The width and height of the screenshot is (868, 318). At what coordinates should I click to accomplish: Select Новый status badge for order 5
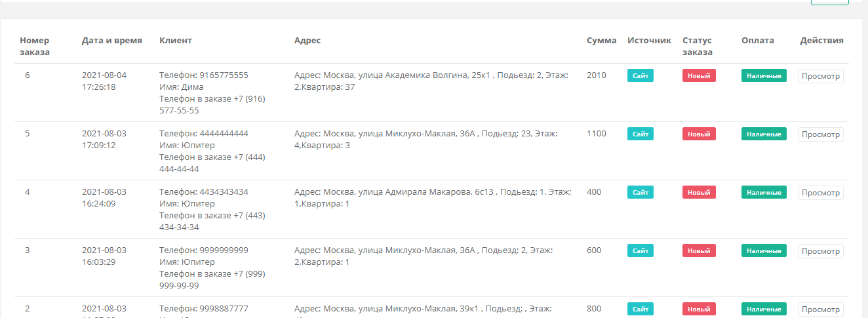click(699, 134)
